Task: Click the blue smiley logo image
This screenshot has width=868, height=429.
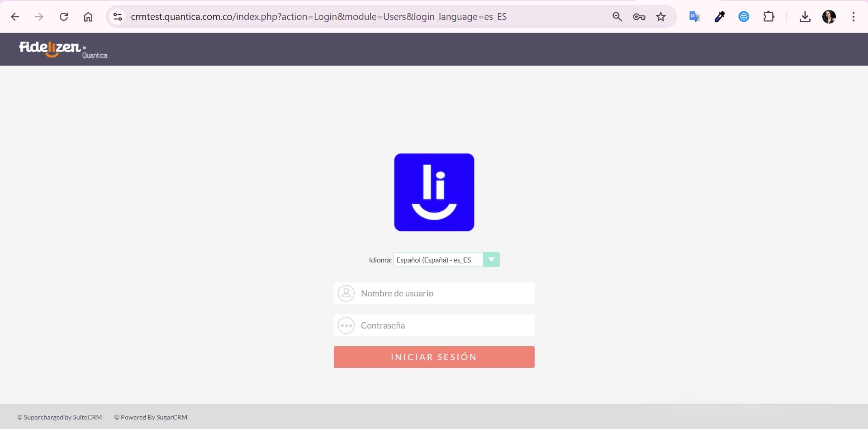Action: tap(434, 192)
